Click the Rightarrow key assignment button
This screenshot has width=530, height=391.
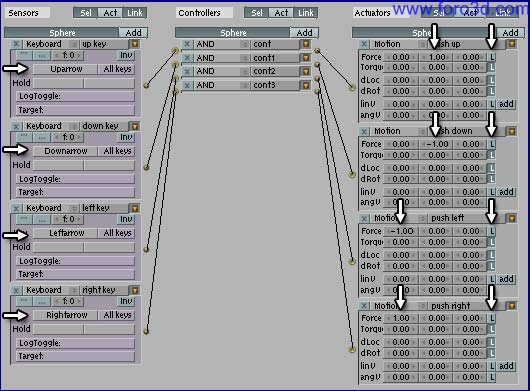pos(66,315)
